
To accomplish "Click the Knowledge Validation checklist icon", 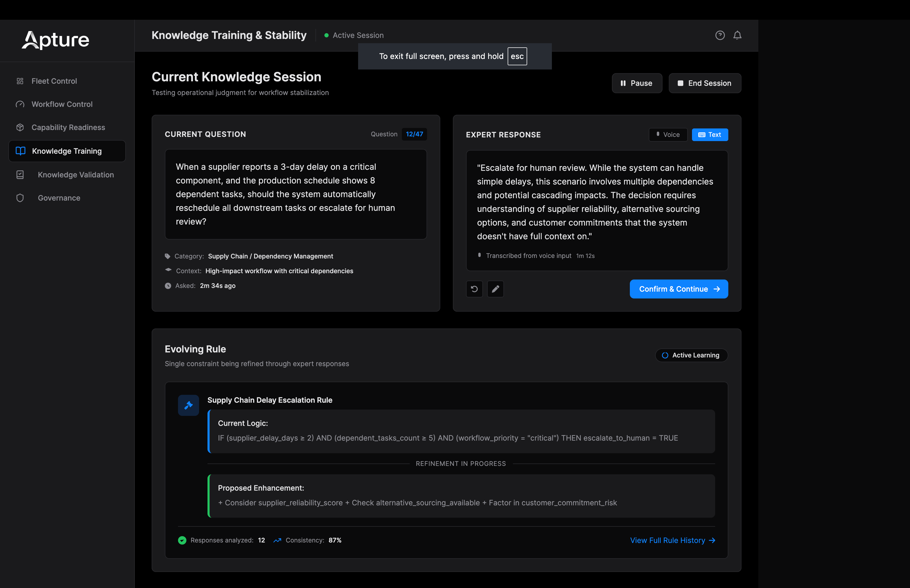I will tap(20, 175).
